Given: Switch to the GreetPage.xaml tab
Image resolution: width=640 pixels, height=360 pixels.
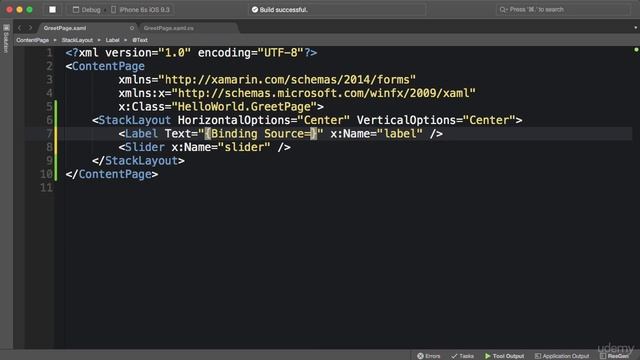Looking at the screenshot, I should click(65, 28).
